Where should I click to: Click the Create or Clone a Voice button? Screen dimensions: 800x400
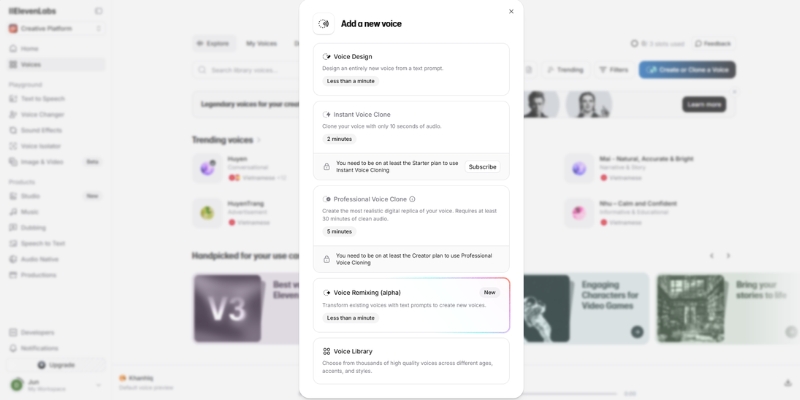687,70
